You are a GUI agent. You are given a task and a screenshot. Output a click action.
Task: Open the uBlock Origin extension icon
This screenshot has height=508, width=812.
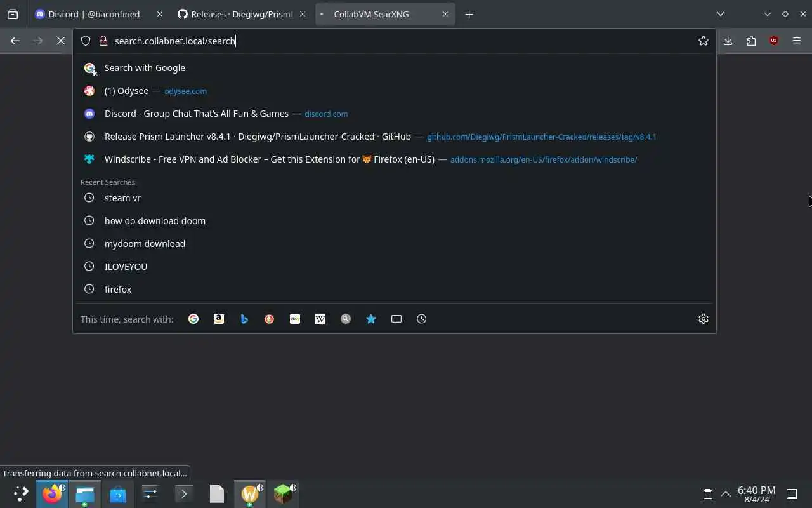(774, 41)
